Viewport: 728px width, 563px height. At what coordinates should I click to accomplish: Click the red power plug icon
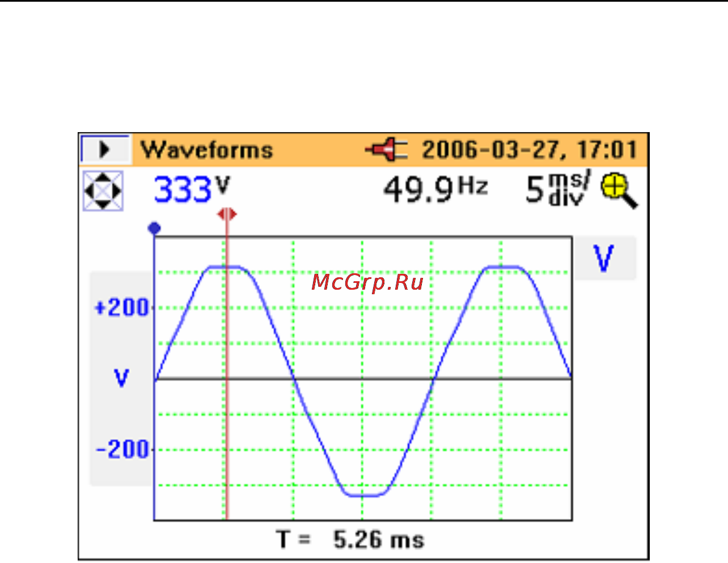pyautogui.click(x=387, y=150)
